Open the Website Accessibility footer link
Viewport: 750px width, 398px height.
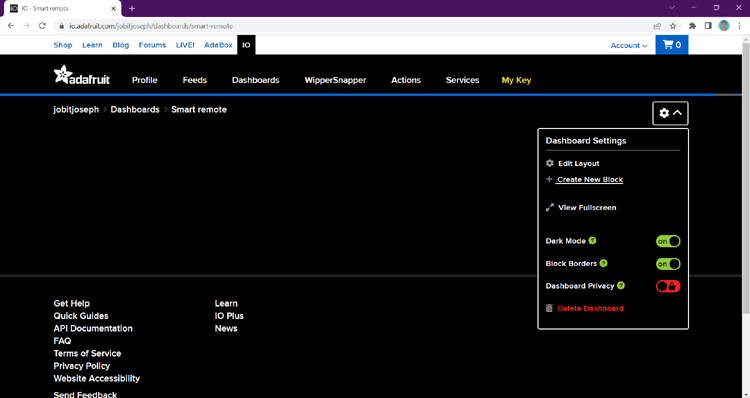tap(97, 378)
